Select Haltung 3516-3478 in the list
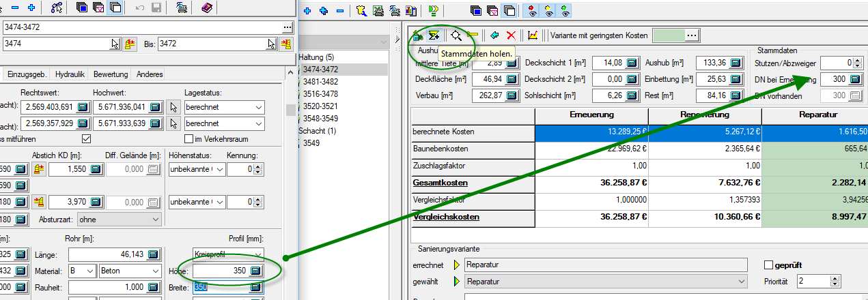868x300 pixels. click(x=320, y=93)
